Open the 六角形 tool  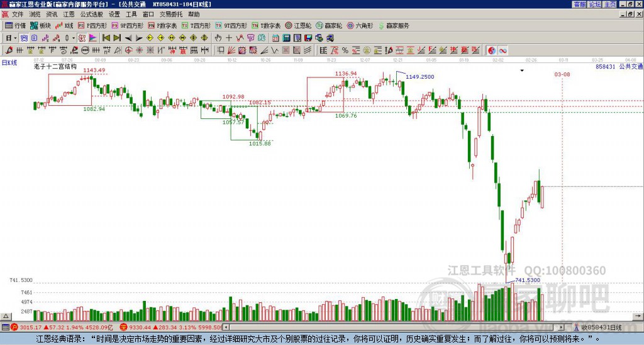click(360, 25)
